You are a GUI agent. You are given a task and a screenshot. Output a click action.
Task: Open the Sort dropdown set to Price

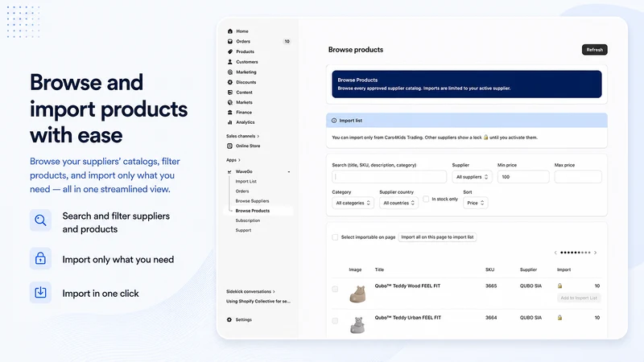point(475,203)
